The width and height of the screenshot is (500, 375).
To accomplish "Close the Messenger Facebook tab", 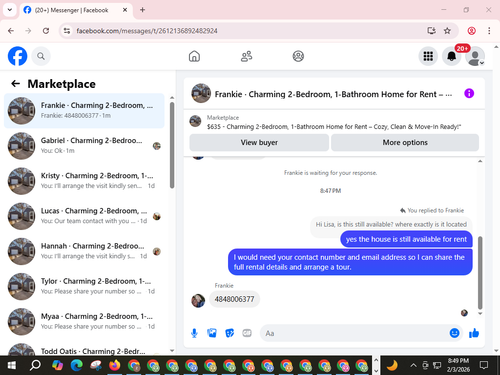I will (125, 10).
